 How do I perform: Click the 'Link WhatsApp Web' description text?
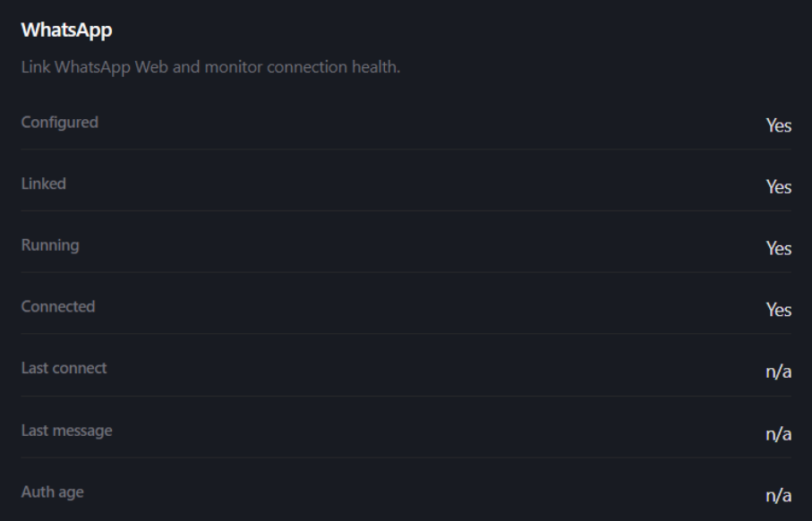click(x=209, y=67)
